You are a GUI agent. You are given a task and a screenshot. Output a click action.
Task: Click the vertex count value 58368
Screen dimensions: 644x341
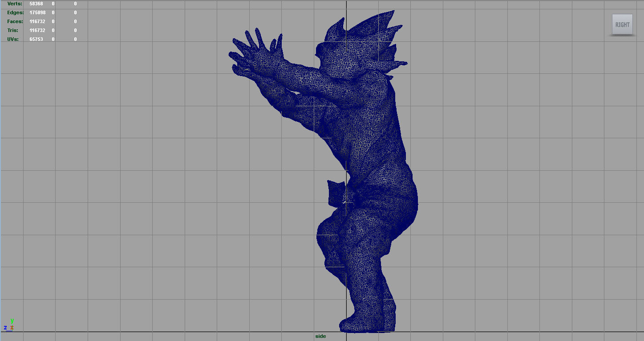pyautogui.click(x=36, y=4)
